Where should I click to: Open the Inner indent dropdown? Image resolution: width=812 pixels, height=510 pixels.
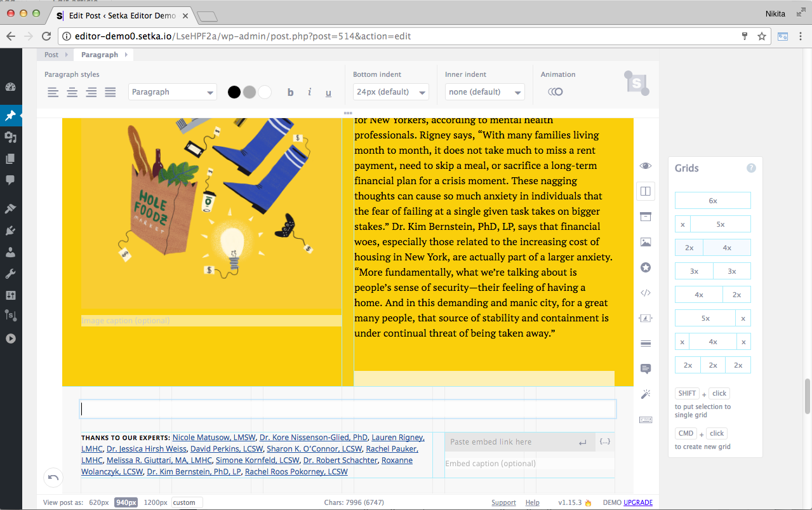pyautogui.click(x=484, y=91)
